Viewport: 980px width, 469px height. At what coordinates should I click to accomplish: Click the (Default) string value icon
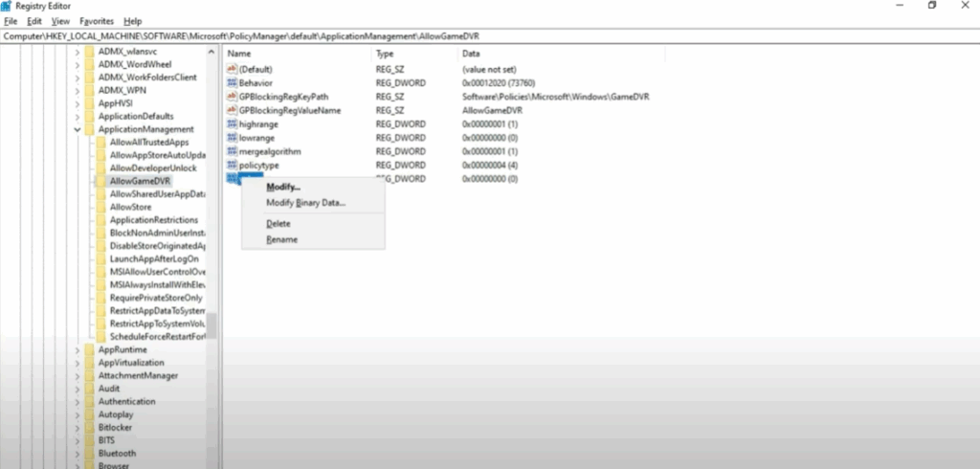point(232,69)
